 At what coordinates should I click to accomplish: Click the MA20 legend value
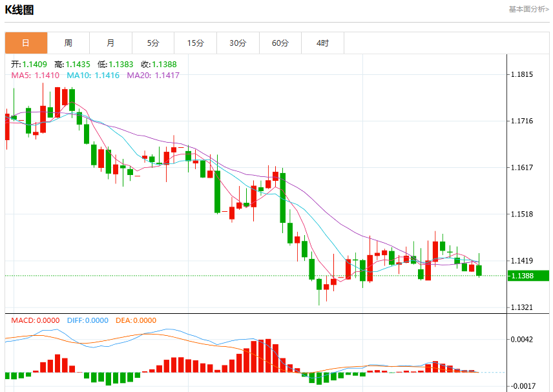[x=153, y=75]
